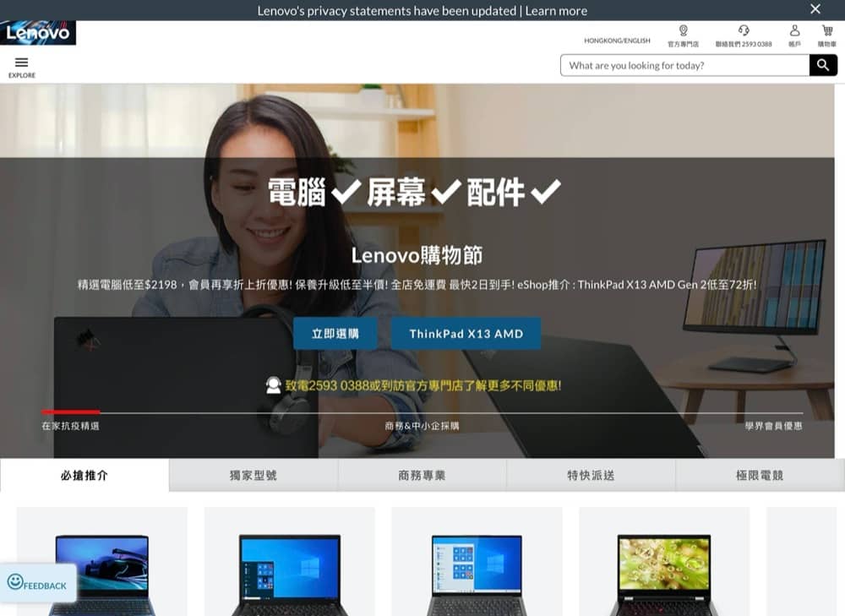Click the yellow 致電2593 0388 promo link
This screenshot has height=616, width=845.
point(423,385)
